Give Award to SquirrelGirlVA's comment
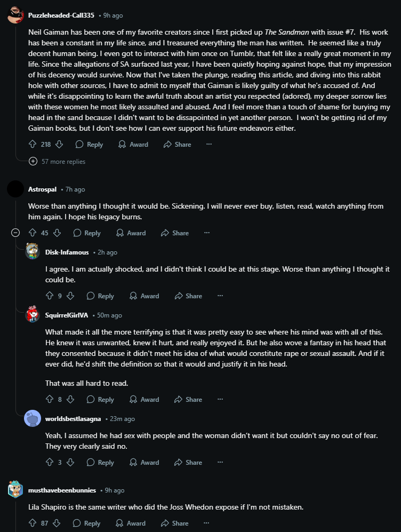 (x=145, y=399)
